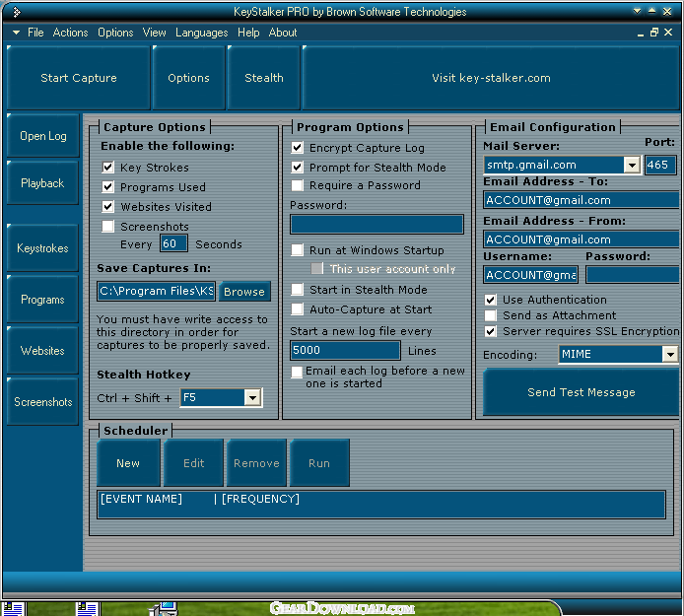684x616 pixels.
Task: Expand the Encoding MIME dropdown
Action: click(x=669, y=354)
